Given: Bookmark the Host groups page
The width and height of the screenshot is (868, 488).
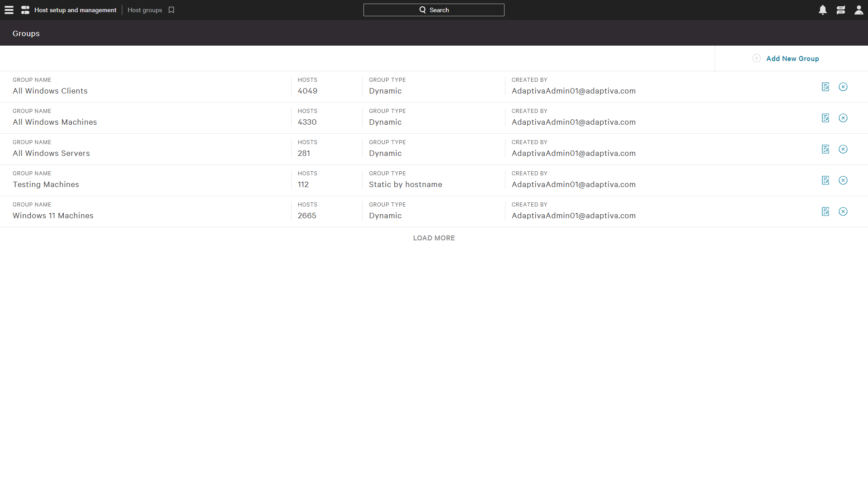Looking at the screenshot, I should pos(171,10).
